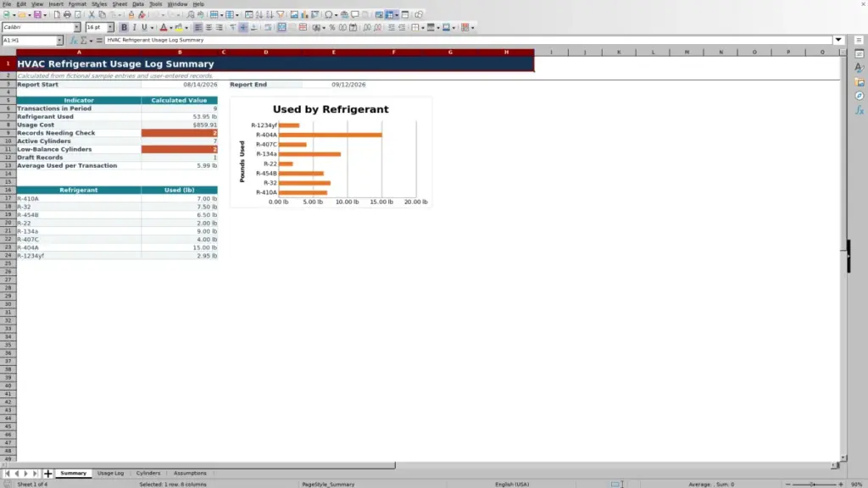Click the New document icon
The width and height of the screenshot is (868, 488).
tap(7, 14)
